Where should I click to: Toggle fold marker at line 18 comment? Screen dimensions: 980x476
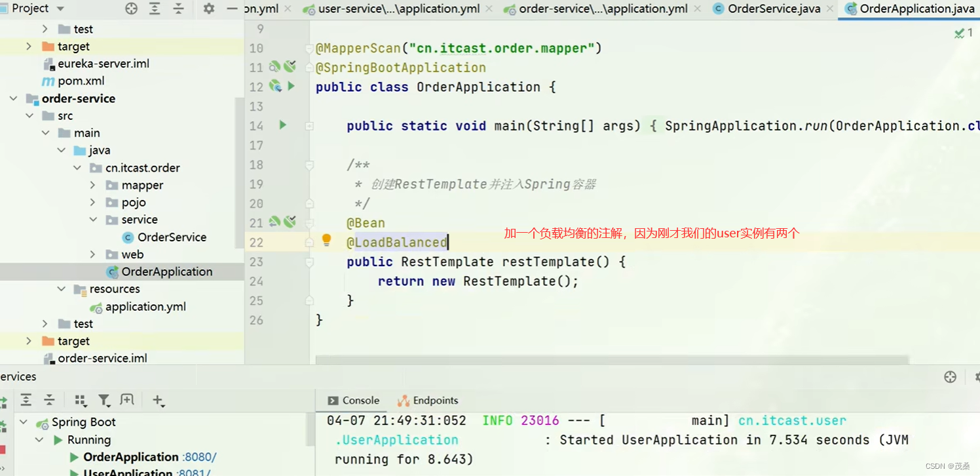[x=309, y=165]
